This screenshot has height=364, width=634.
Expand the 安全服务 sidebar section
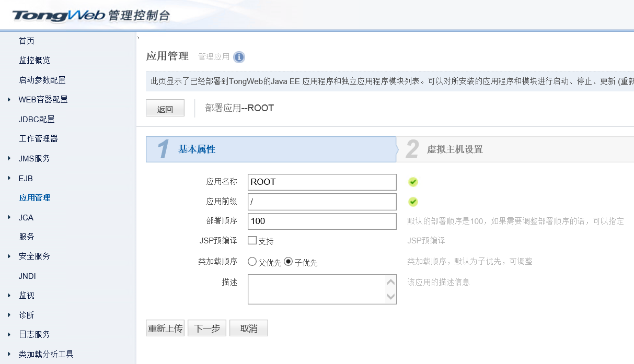9,256
